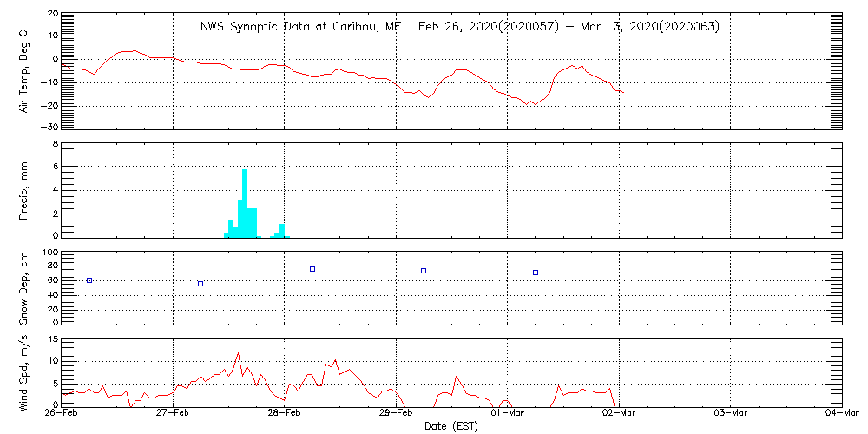This screenshot has height=434, width=868.
Task: Click the "Air Temp, Deg C" axis label
Action: click(24, 70)
